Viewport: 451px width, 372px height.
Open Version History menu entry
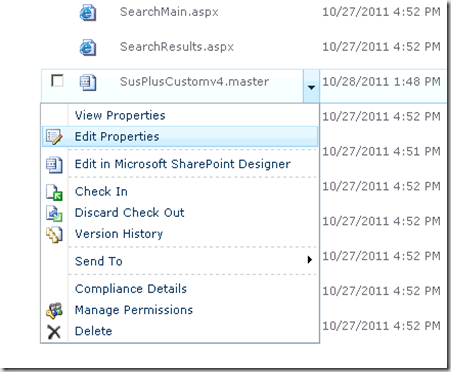click(180, 234)
